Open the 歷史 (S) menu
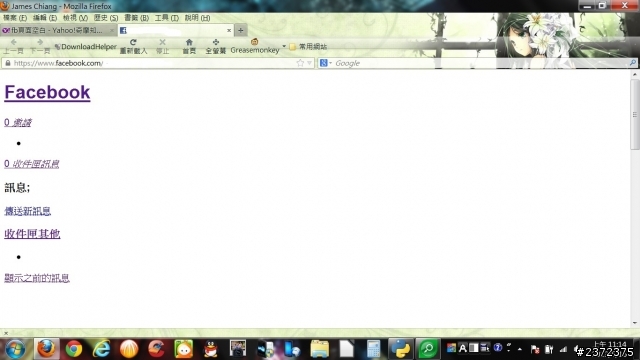The width and height of the screenshot is (640, 360). (106, 18)
